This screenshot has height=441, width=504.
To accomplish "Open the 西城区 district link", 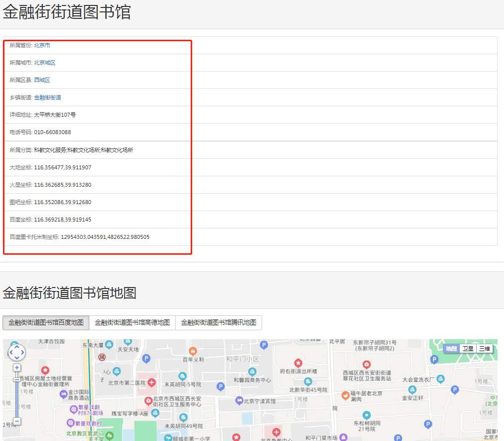I will coord(42,80).
